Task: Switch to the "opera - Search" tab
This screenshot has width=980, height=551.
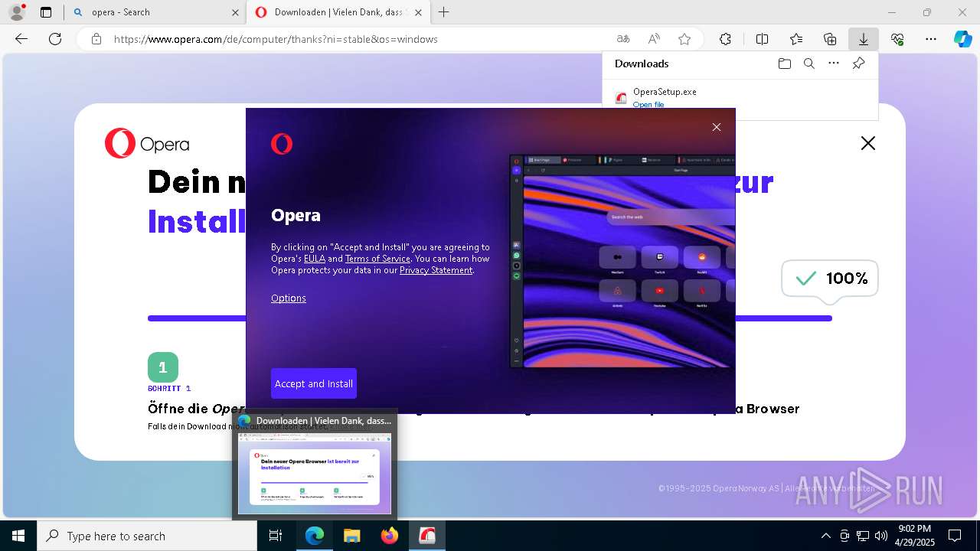Action: pyautogui.click(x=155, y=12)
